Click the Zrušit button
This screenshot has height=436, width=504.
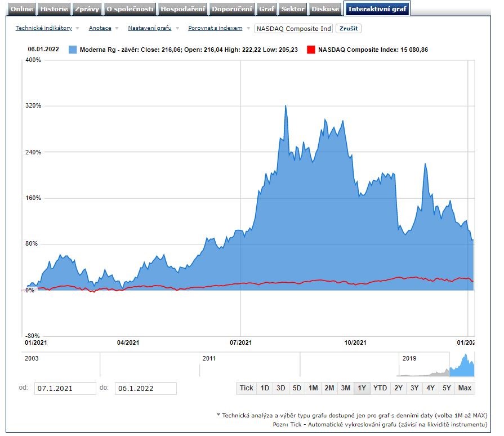point(349,28)
